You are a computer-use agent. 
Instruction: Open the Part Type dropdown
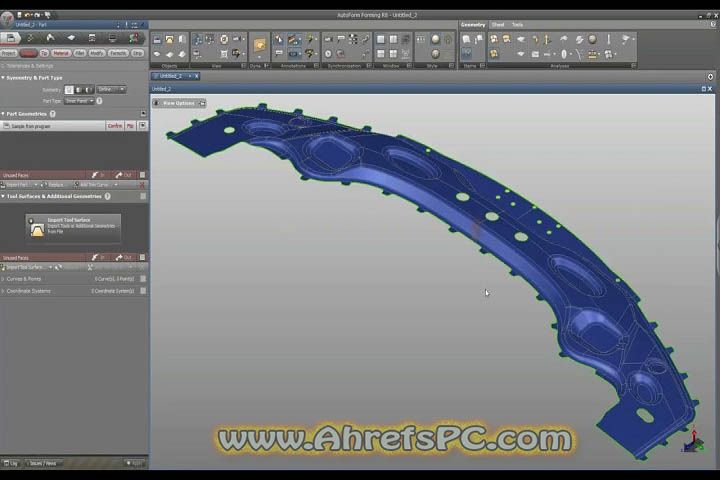pos(79,101)
